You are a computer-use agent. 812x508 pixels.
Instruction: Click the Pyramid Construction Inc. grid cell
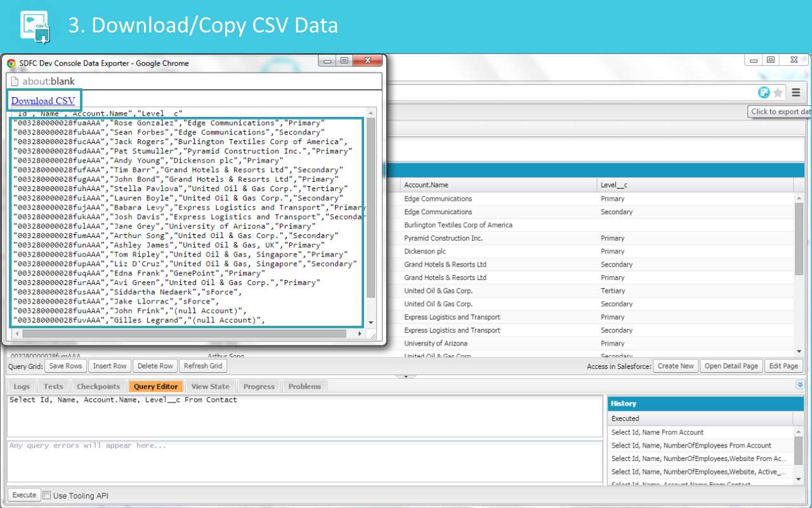[499, 238]
